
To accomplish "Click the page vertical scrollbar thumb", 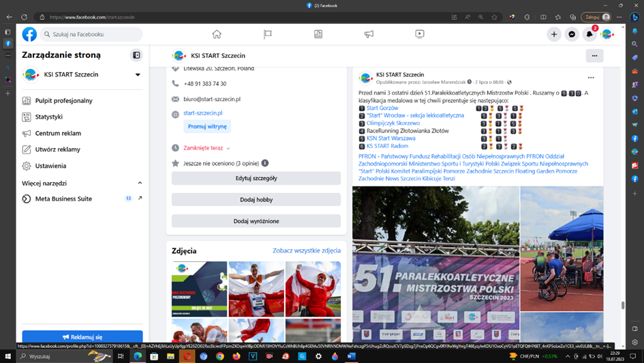I will tap(623, 305).
